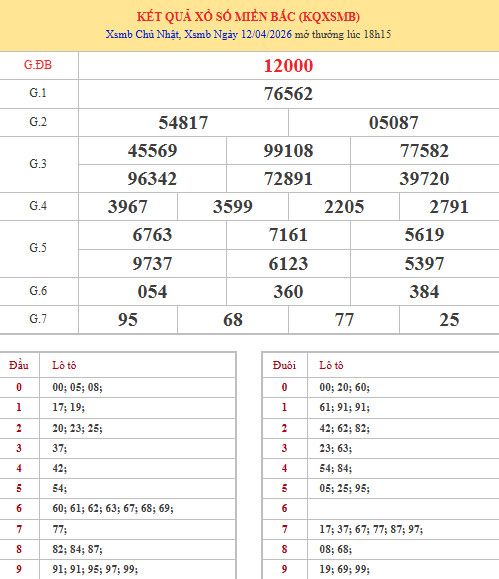Open the Xsmb Ngày 12/04/2026 link

[238, 34]
